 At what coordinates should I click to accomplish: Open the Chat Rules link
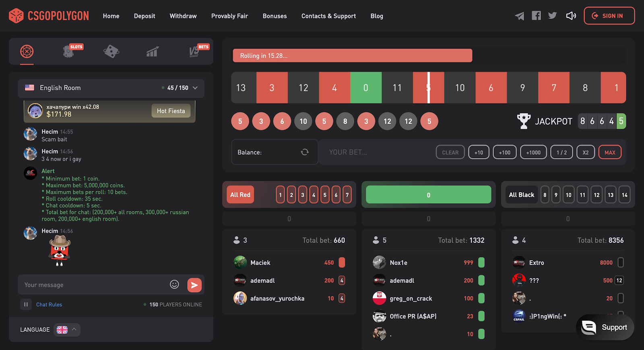(49, 305)
